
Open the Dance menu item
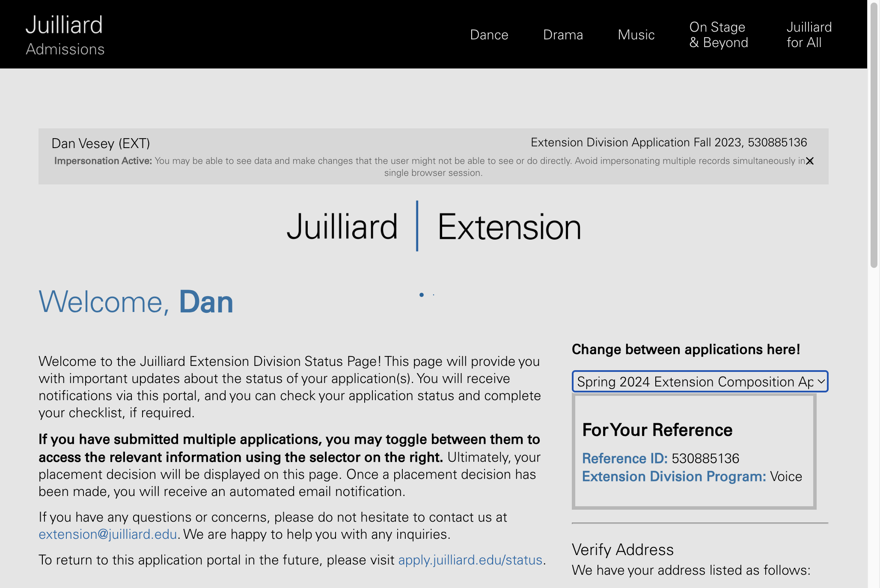point(489,35)
